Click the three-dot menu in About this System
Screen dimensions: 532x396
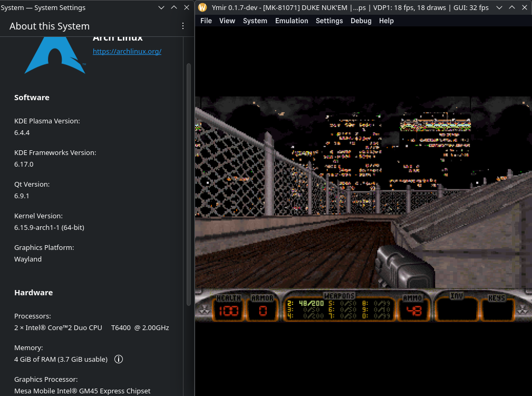(183, 26)
